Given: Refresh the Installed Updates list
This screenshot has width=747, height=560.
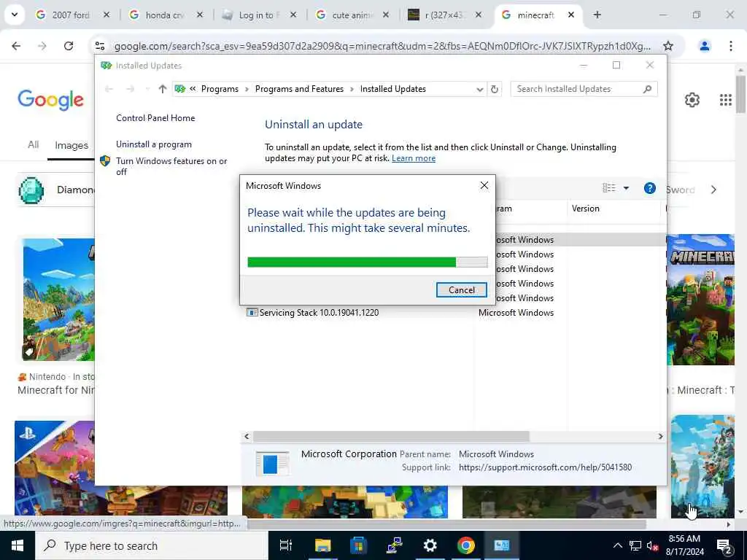Looking at the screenshot, I should tap(495, 89).
